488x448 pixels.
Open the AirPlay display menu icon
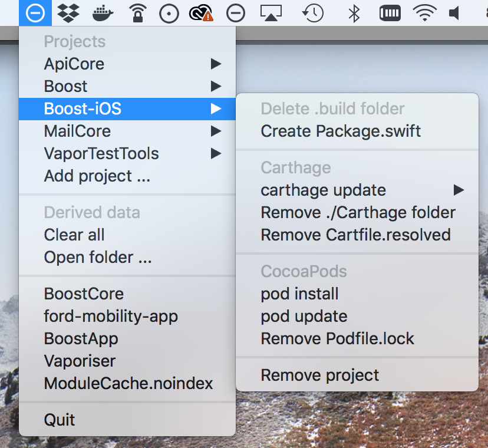(x=272, y=13)
